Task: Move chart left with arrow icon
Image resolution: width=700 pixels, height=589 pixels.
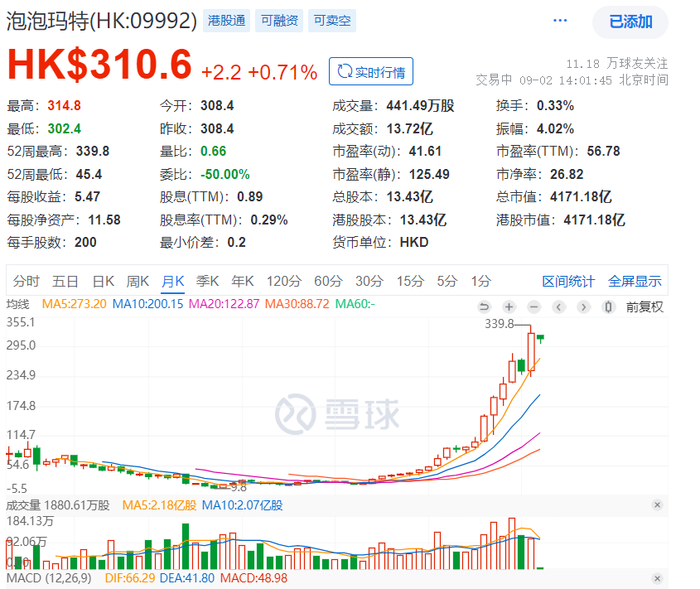Action: point(558,307)
